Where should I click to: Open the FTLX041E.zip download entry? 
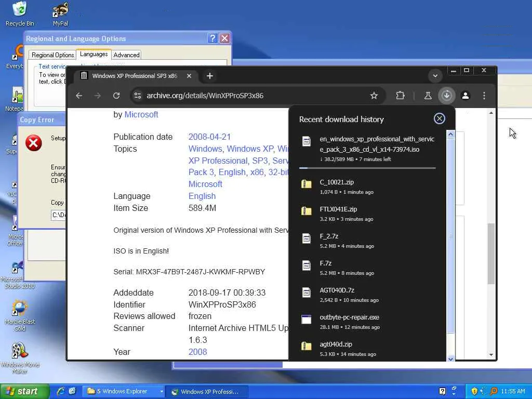[x=367, y=214]
